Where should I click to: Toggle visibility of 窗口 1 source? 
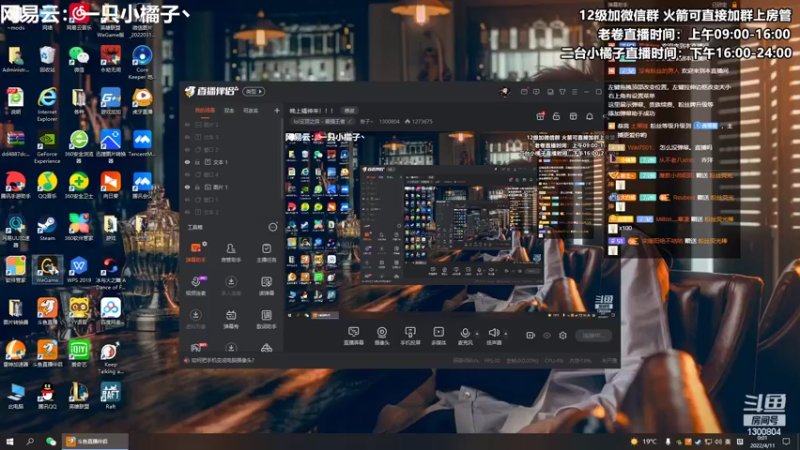pyautogui.click(x=187, y=199)
